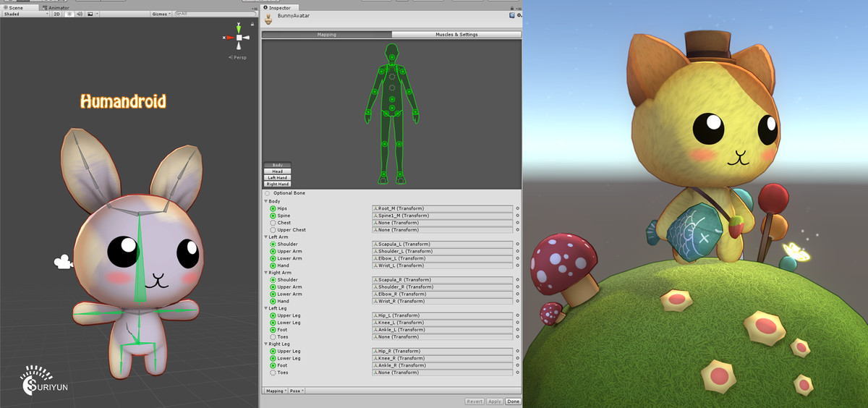Image resolution: width=868 pixels, height=408 pixels.
Task: Click the Knee_L (Transform) field
Action: pyautogui.click(x=443, y=323)
